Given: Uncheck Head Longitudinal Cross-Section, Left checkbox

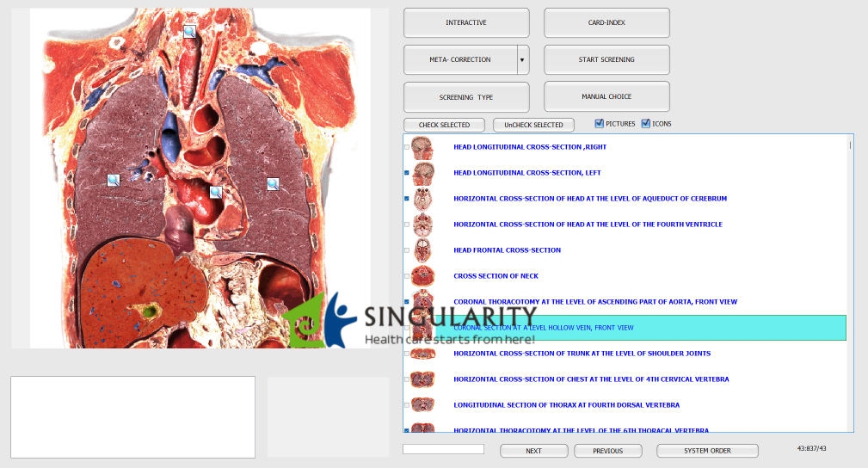Looking at the screenshot, I should pyautogui.click(x=407, y=173).
